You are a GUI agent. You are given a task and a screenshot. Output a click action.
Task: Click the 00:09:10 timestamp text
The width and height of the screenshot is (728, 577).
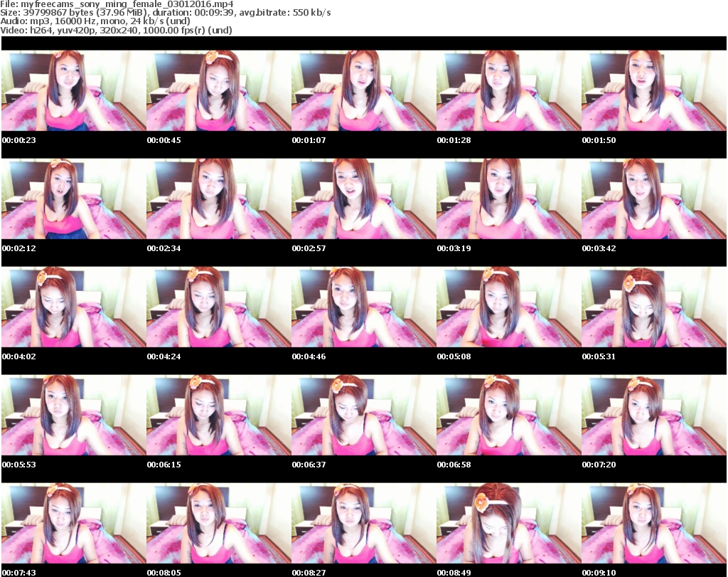click(599, 573)
